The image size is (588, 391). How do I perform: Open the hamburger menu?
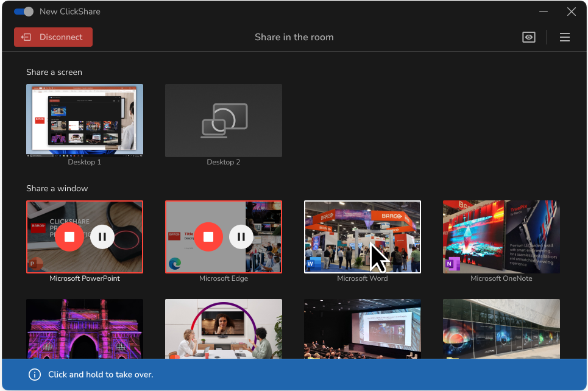(x=565, y=37)
